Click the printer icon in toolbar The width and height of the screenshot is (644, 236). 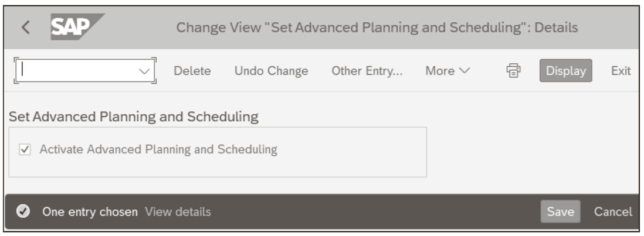(x=513, y=71)
